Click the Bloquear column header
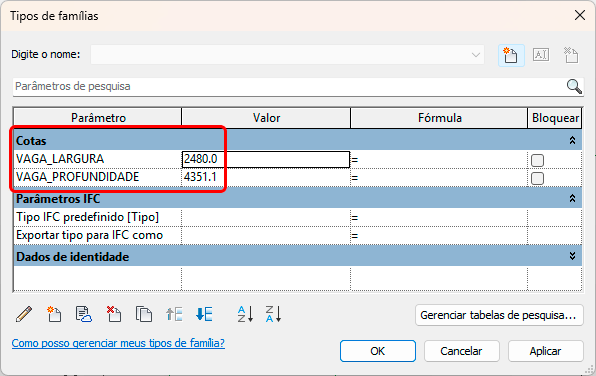The height and width of the screenshot is (376, 596). (555, 118)
